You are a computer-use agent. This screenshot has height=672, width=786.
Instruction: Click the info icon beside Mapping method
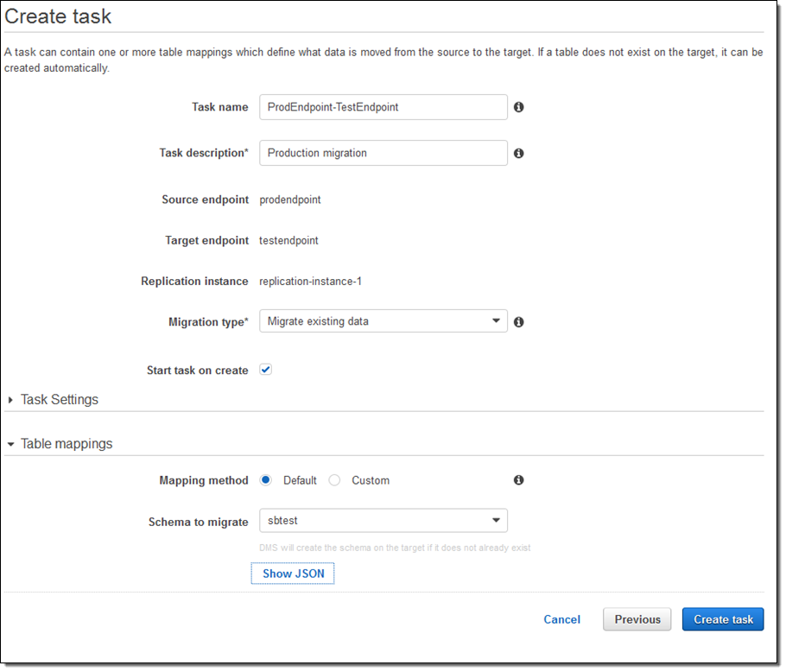coord(519,480)
